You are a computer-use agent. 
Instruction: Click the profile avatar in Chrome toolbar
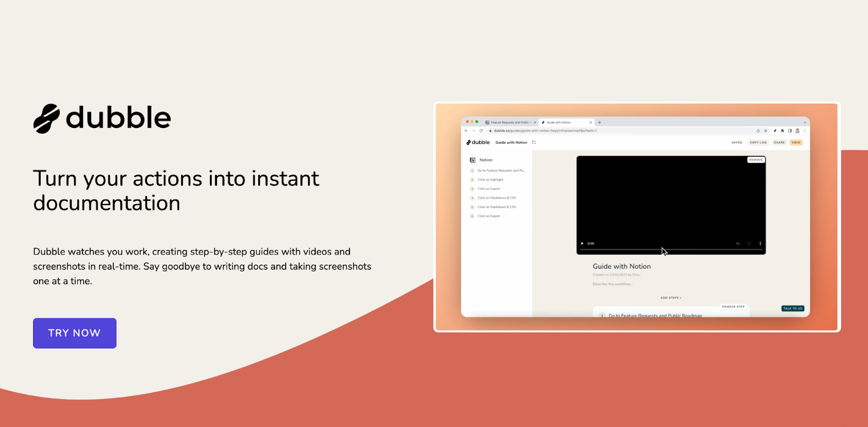tap(797, 131)
